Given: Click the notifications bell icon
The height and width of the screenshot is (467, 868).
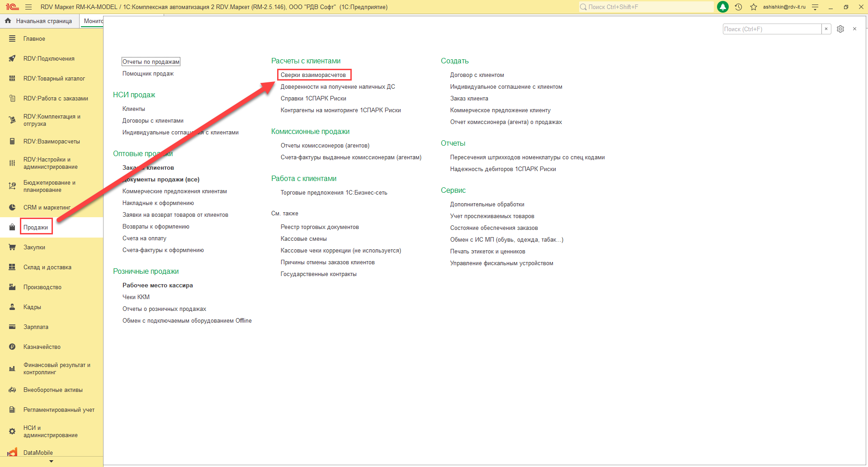Looking at the screenshot, I should [723, 7].
